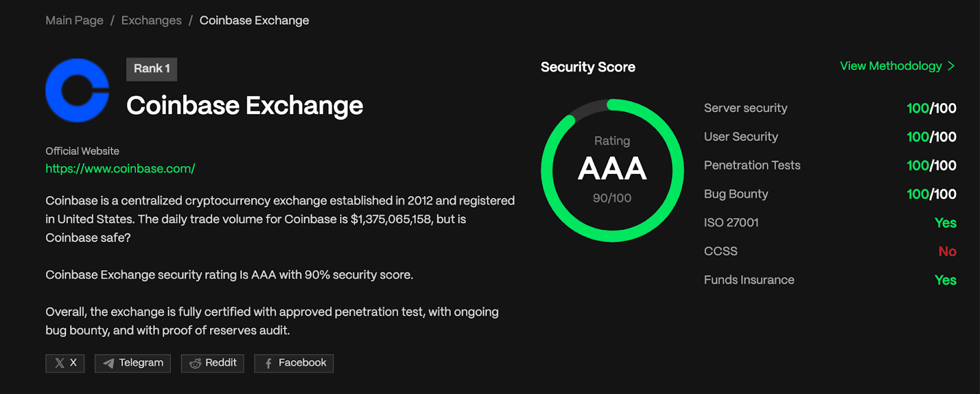Click Coinbase Exchange breadcrumb
The width and height of the screenshot is (980, 394).
(254, 20)
